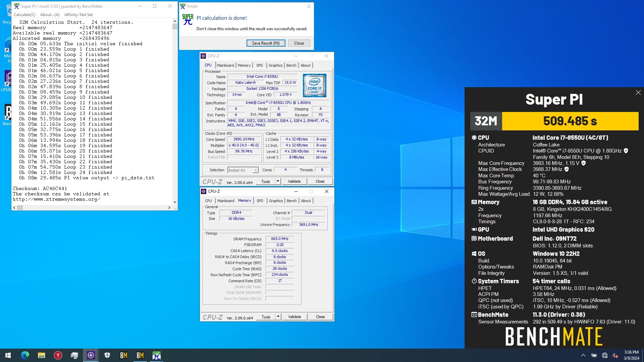Screen dimensions: 644x362
Task: Open File Explorer from taskbar
Action: (x=41, y=355)
